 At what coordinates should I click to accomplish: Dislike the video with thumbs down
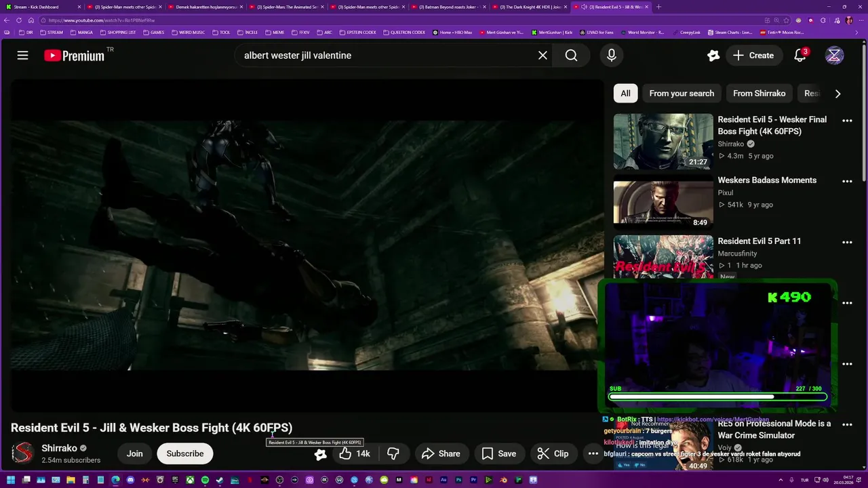[393, 453]
